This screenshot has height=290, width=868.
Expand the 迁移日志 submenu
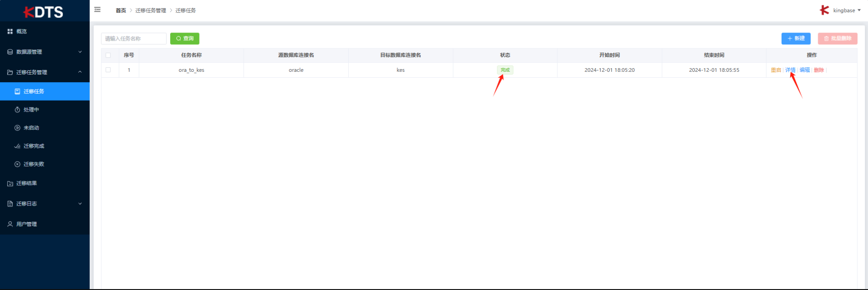coord(44,204)
